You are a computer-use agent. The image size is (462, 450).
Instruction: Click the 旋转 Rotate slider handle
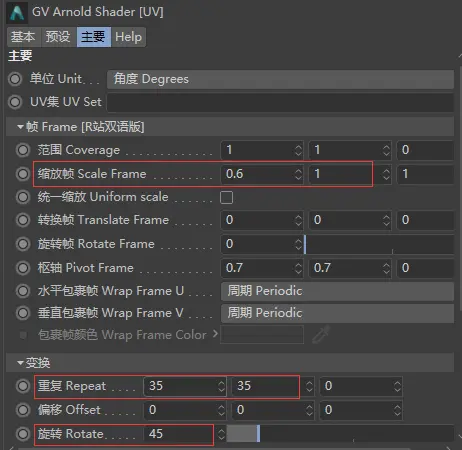[258, 434]
